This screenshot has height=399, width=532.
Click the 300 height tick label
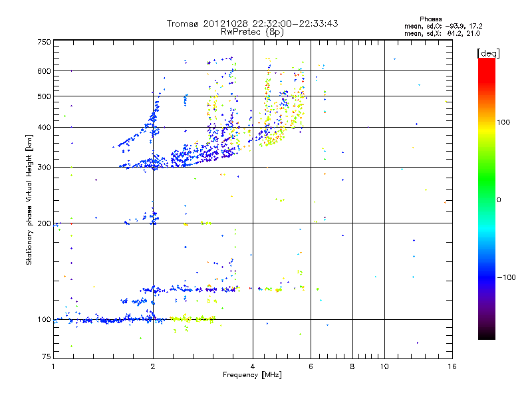coord(45,167)
